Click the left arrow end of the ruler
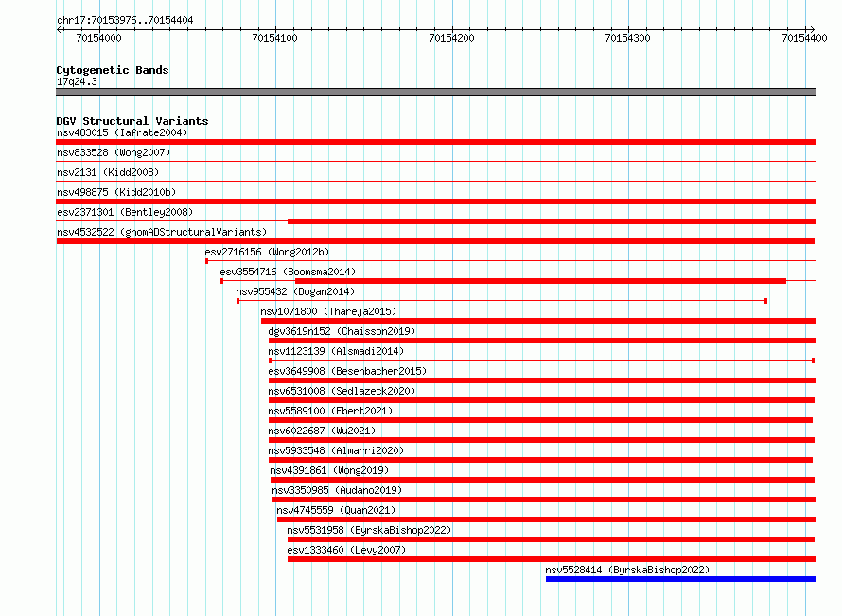The image size is (842, 616). pyautogui.click(x=59, y=29)
